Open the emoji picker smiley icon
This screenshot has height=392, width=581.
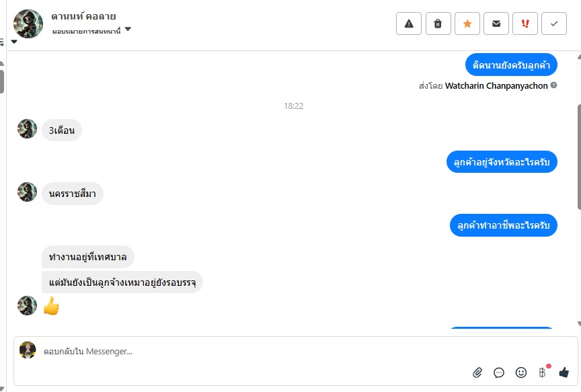click(x=521, y=373)
